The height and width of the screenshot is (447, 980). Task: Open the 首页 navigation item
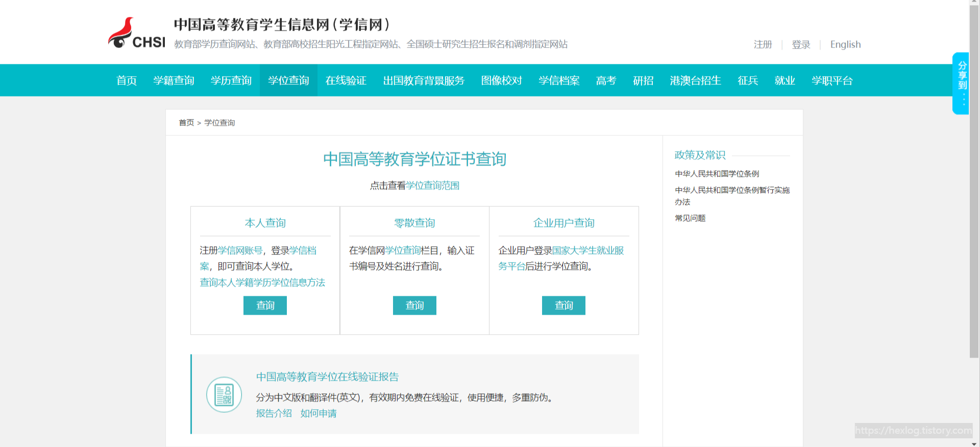(127, 80)
